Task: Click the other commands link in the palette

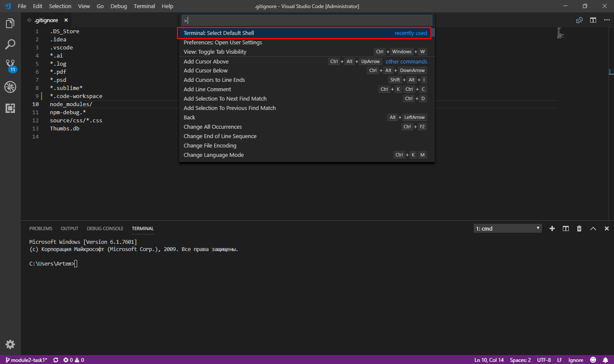Action: click(406, 61)
